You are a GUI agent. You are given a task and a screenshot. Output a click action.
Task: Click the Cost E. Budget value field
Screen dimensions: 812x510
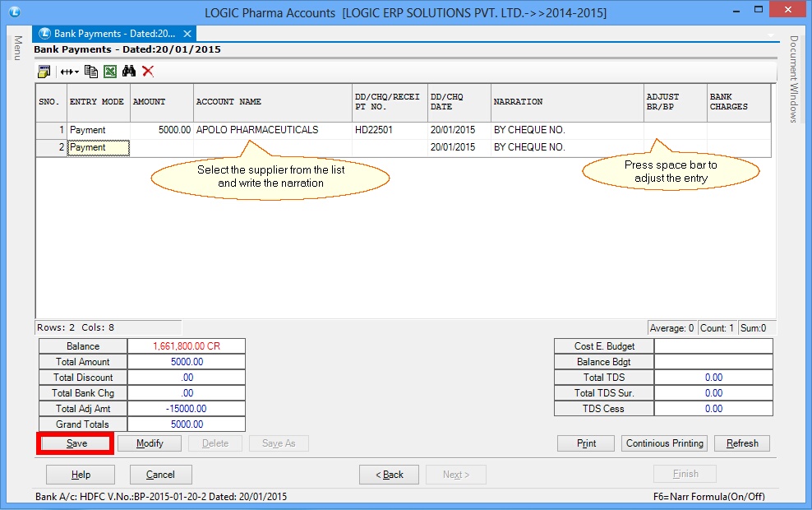coord(713,346)
